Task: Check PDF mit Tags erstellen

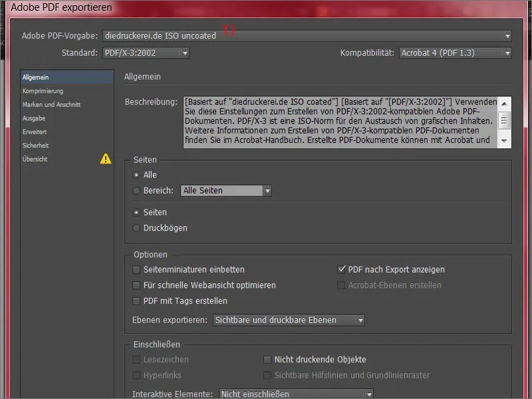Action: [136, 301]
